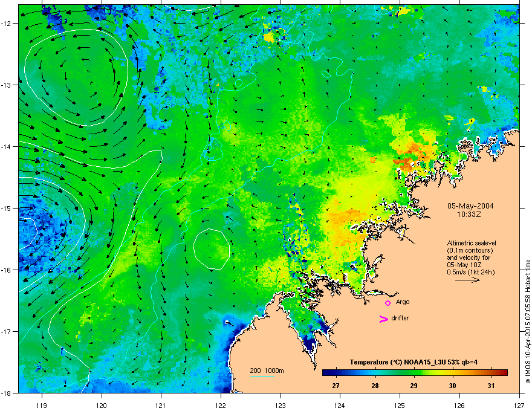Click the magenta drifter arrowhead legend marker
Image resolution: width=532 pixels, height=411 pixels.
384,319
